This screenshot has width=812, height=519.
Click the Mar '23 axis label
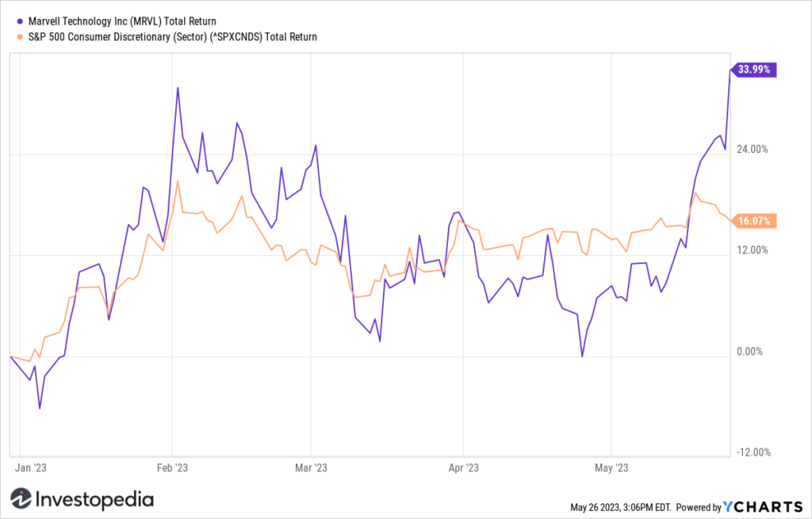pos(311,468)
